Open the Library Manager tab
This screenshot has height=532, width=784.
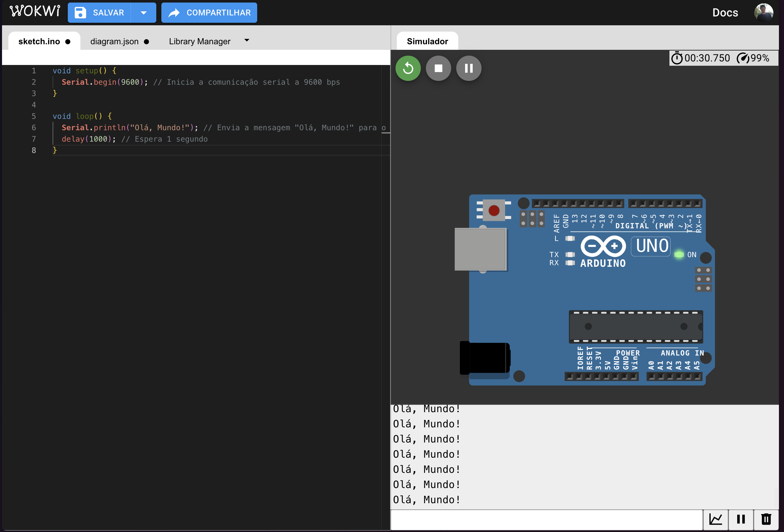click(200, 41)
